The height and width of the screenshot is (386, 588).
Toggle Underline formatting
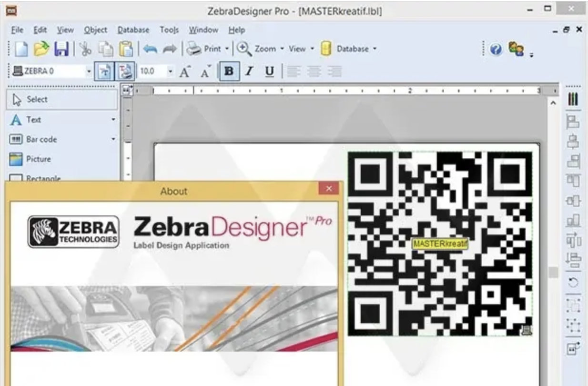(270, 71)
